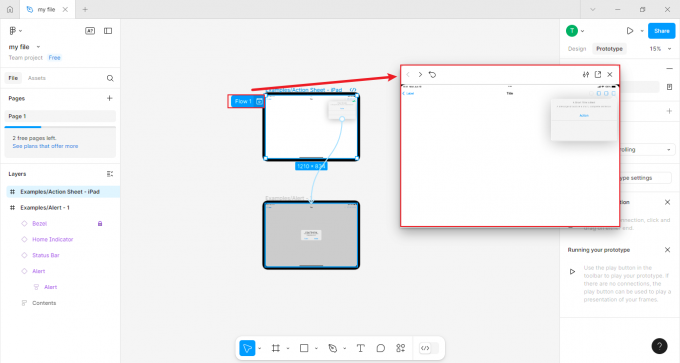Go back in prototype preview
The width and height of the screenshot is (680, 363).
408,75
